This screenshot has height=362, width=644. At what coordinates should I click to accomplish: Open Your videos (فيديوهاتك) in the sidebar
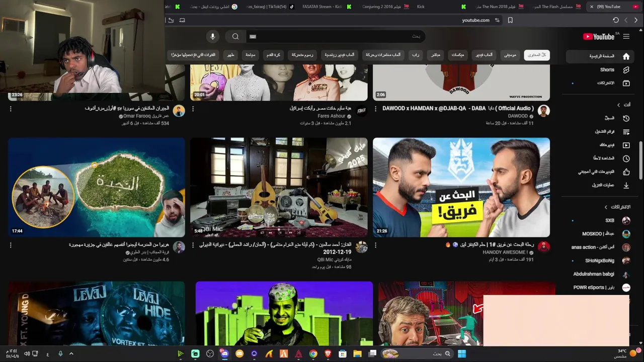[600, 145]
